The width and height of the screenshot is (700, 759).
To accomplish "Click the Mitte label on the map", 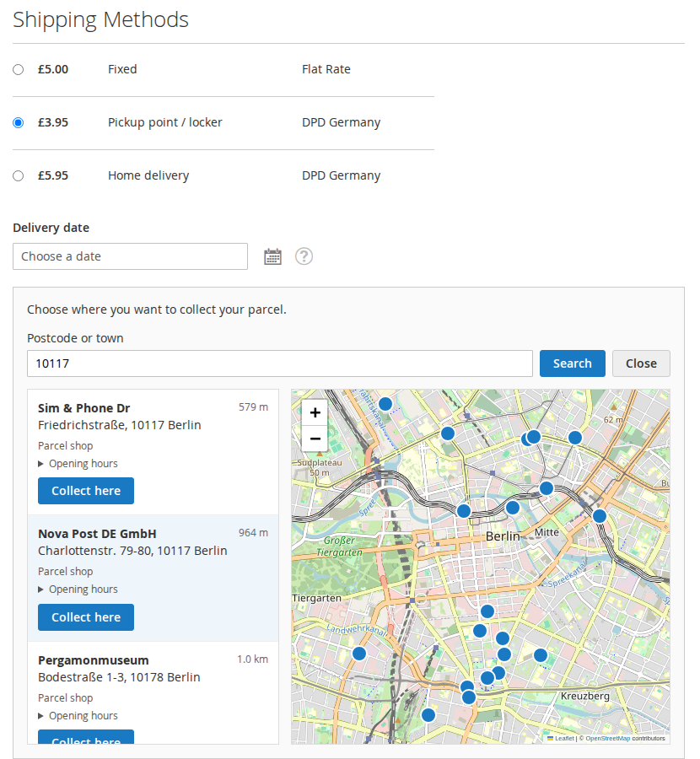I will pos(547,532).
